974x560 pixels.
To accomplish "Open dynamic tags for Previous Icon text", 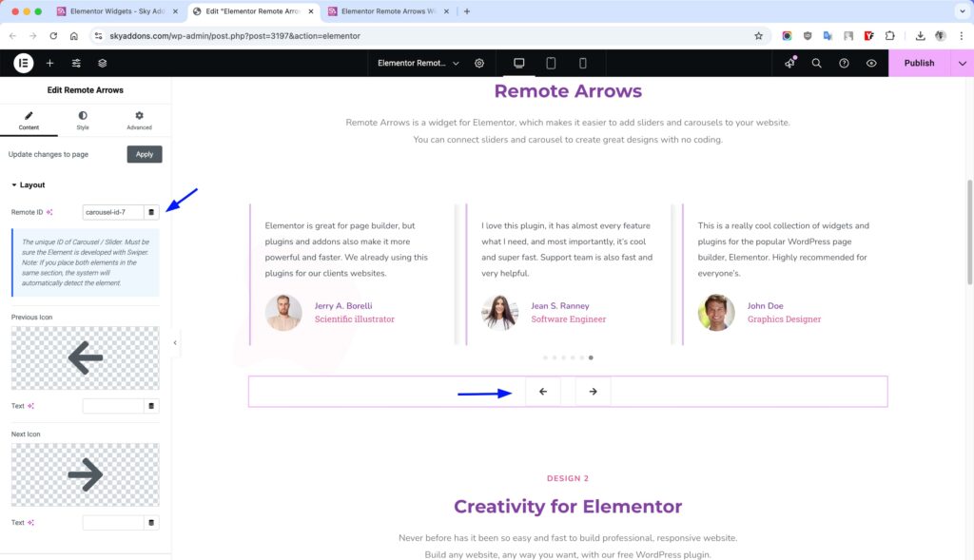I will (x=151, y=406).
